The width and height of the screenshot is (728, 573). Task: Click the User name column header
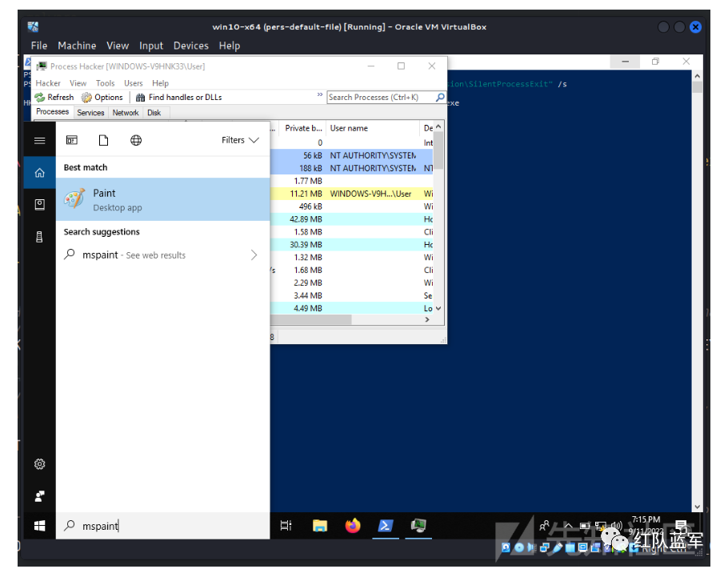(373, 128)
